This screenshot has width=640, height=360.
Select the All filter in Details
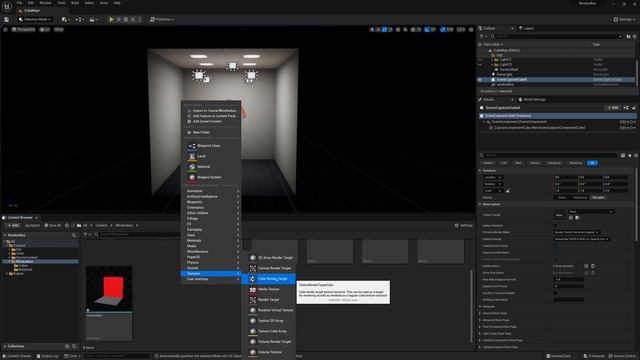(592, 163)
